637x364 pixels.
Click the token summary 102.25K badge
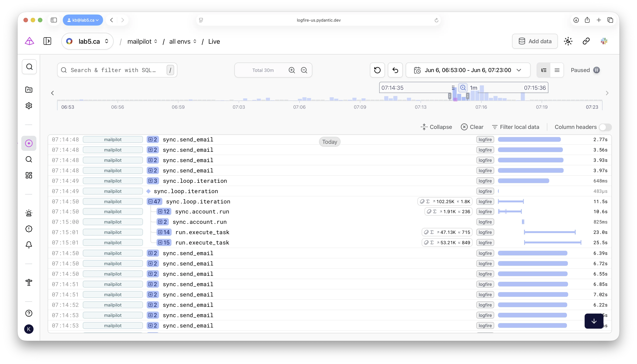tap(445, 201)
